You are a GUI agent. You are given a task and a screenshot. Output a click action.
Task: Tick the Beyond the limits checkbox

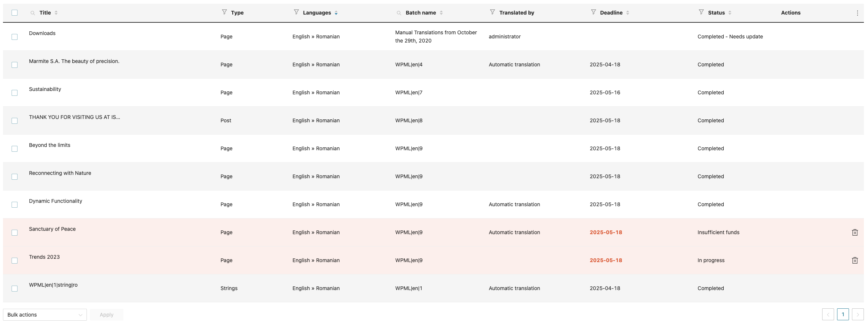coord(15,149)
